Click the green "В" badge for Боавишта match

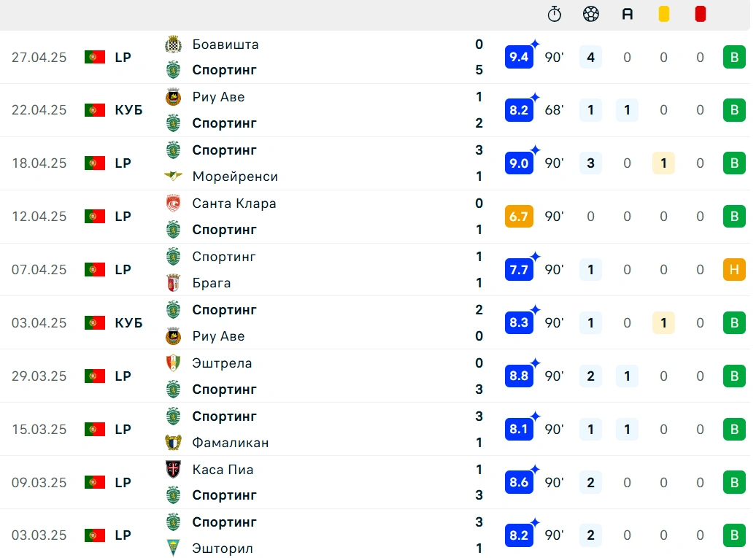click(x=734, y=57)
